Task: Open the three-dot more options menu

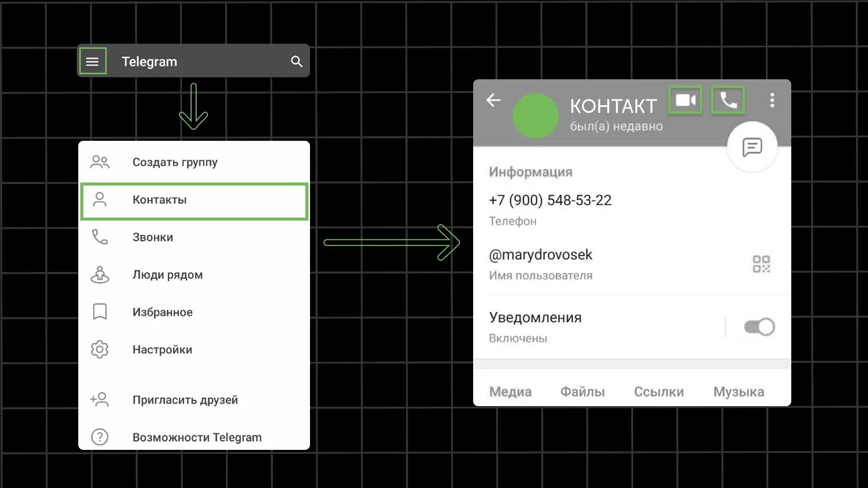Action: coord(772,100)
